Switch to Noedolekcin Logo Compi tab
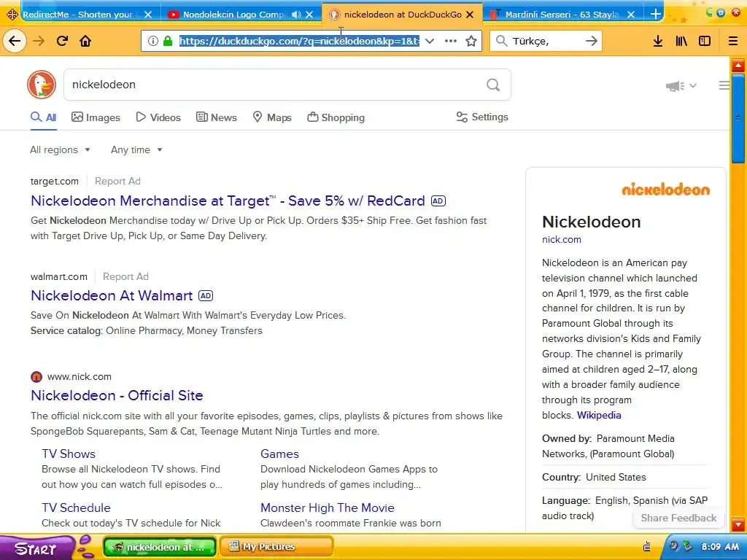The width and height of the screenshot is (747, 560). (x=234, y=15)
